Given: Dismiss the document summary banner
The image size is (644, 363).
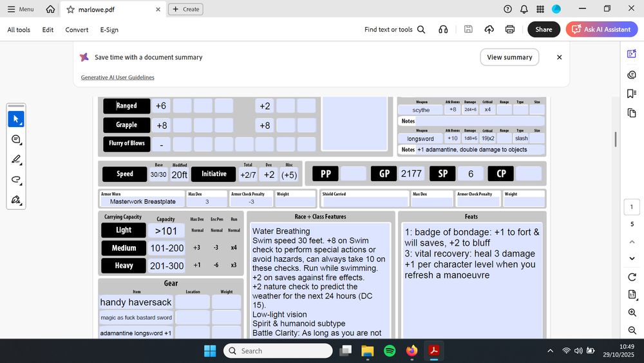Looking at the screenshot, I should tap(560, 57).
